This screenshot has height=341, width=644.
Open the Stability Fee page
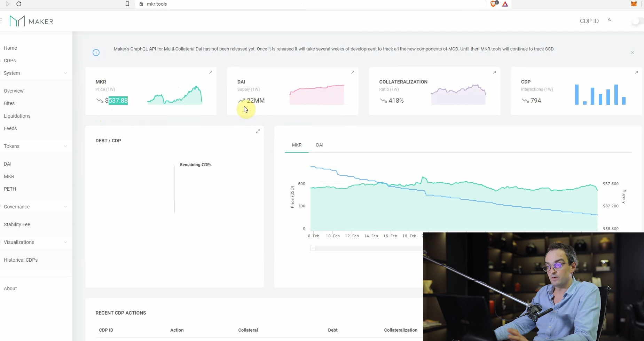pyautogui.click(x=17, y=224)
